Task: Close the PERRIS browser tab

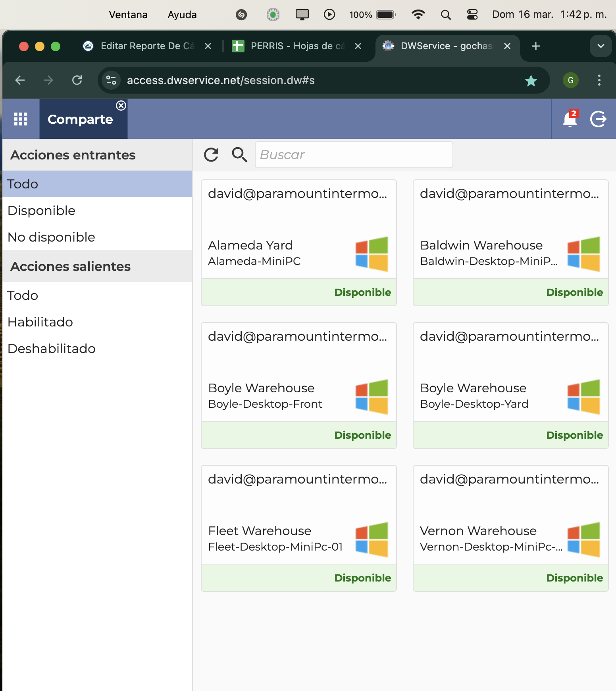Action: tap(358, 46)
